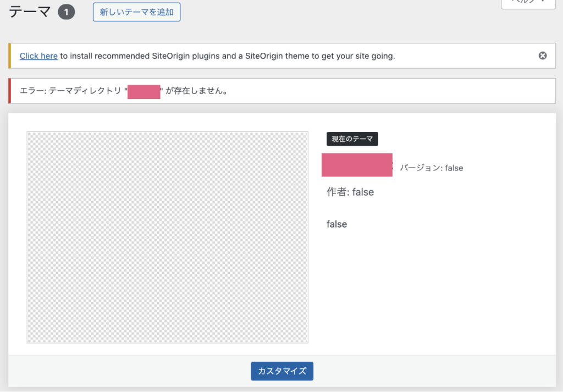The image size is (563, 392).
Task: Click the pink redacted theme name block
Action: click(357, 165)
